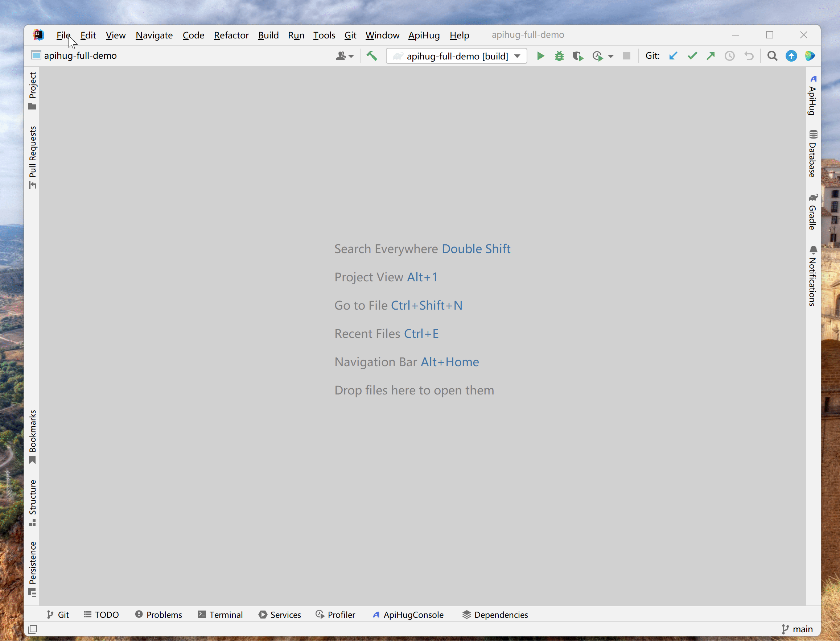This screenshot has height=641, width=840.
Task: Run the apihug-full-demo build configuration
Action: click(540, 56)
